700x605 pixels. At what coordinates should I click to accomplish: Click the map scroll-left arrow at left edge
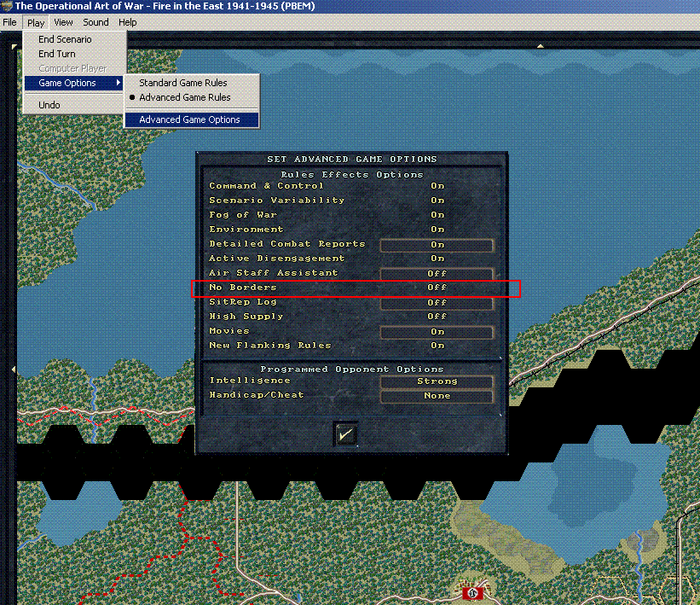pos(14,369)
